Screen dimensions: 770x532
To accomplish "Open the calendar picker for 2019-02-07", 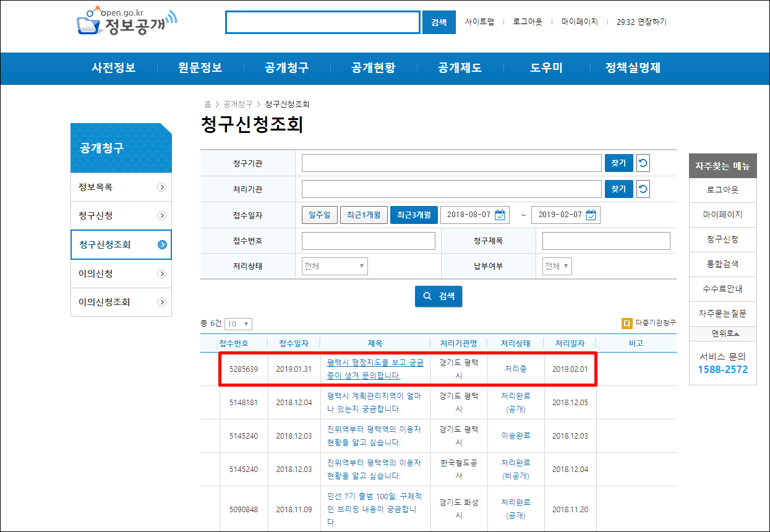I will [591, 215].
